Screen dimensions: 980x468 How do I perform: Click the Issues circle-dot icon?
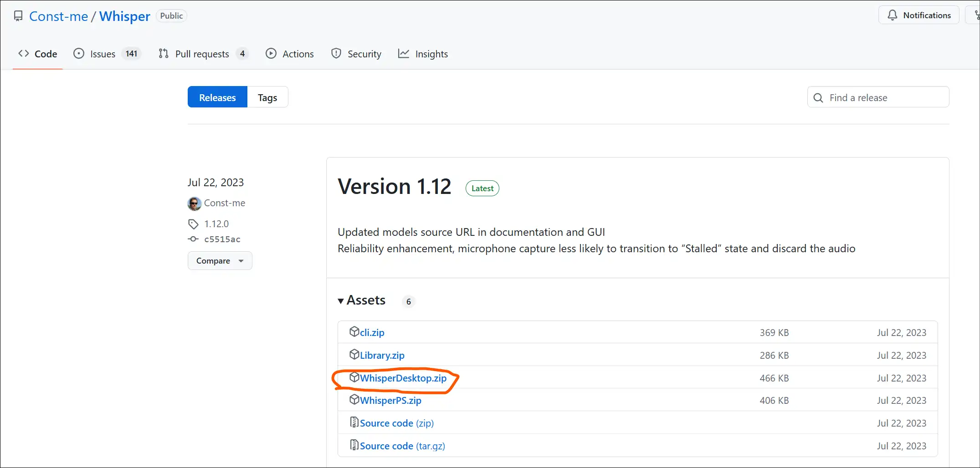click(x=79, y=54)
